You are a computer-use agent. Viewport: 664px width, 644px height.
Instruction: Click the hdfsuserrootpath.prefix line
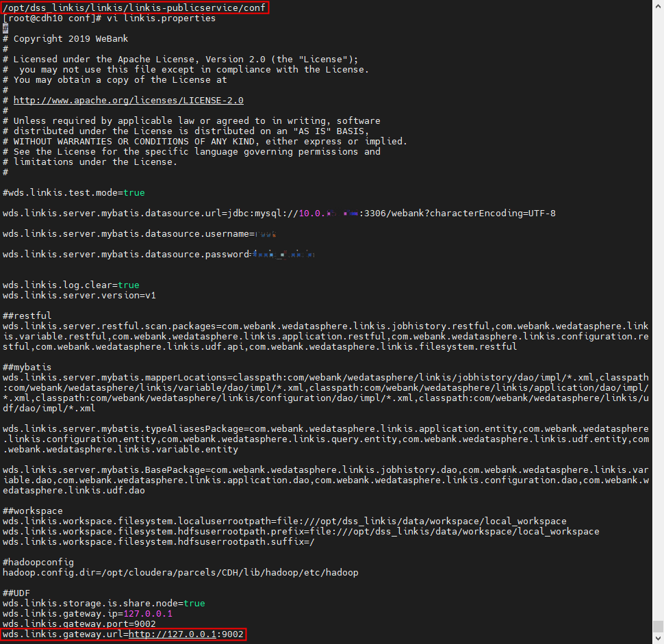tap(301, 531)
